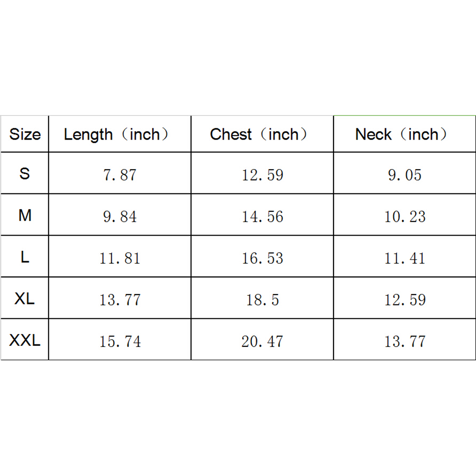This screenshot has height=476, width=476.
Task: Click neck value 9.05 for size S
Action: click(405, 175)
